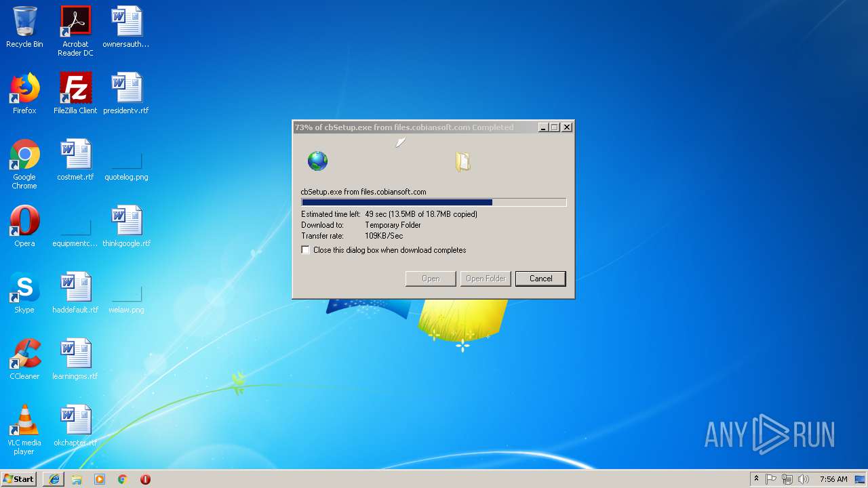Cancel the cbSetup.exe download
Image resolution: width=868 pixels, height=488 pixels.
[540, 279]
